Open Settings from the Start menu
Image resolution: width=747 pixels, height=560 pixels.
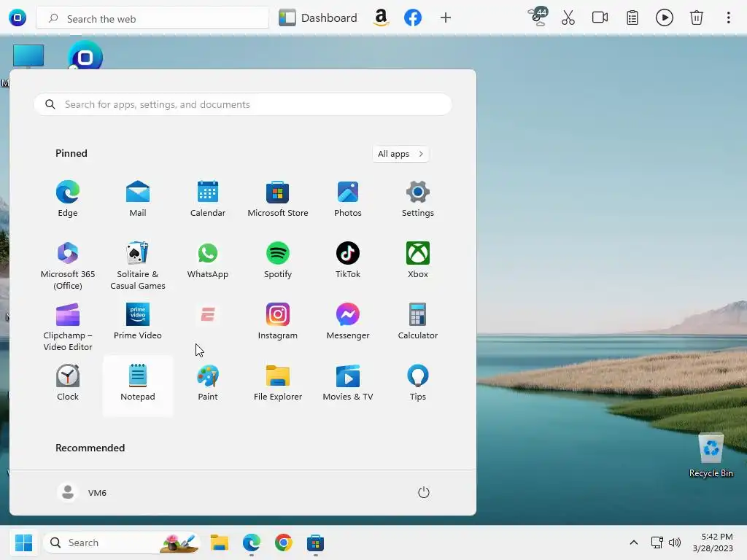coord(418,199)
